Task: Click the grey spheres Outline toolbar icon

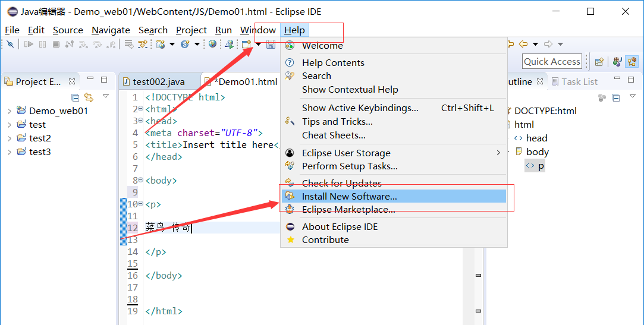Action: (602, 97)
